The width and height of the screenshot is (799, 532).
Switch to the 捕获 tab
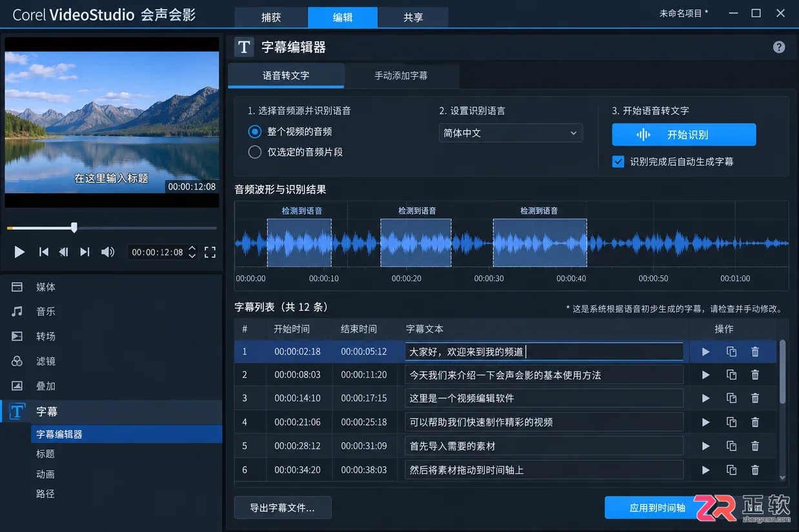pos(271,17)
